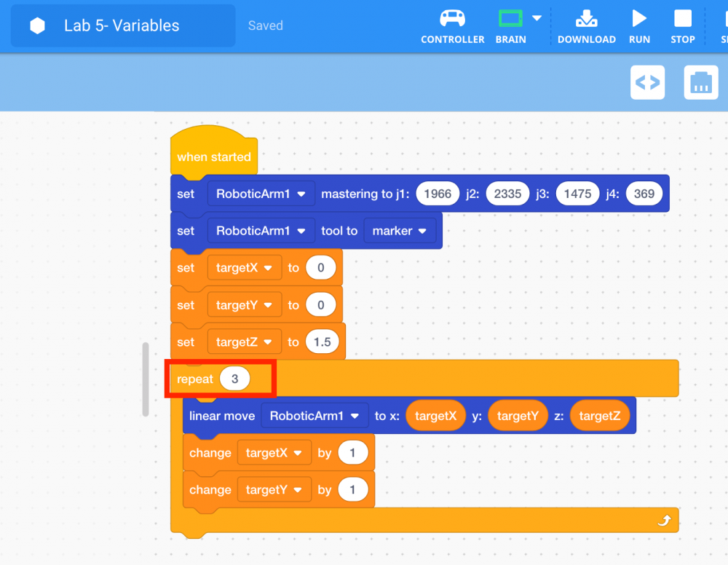Click the Controller gamepad icon
728x565 pixels.
click(x=452, y=18)
